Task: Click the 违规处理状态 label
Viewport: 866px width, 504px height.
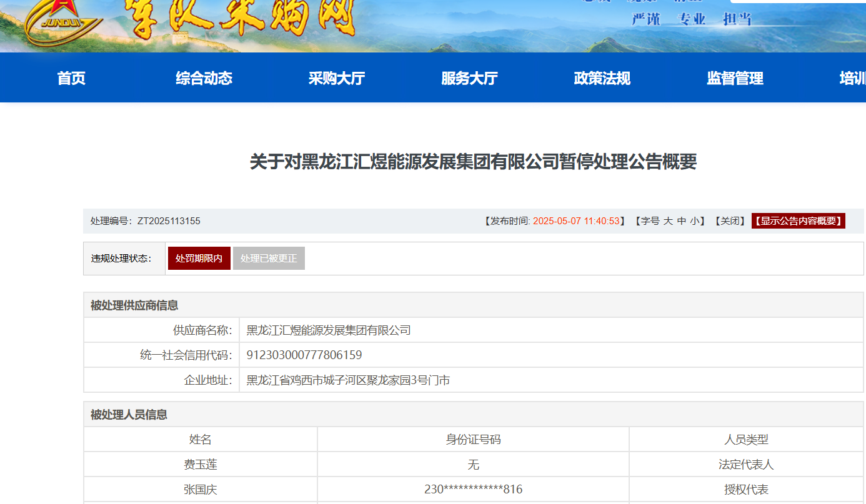Action: 121,259
